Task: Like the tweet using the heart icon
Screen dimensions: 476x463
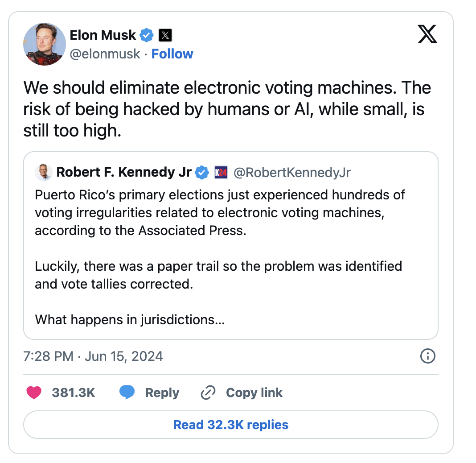Action: [34, 393]
